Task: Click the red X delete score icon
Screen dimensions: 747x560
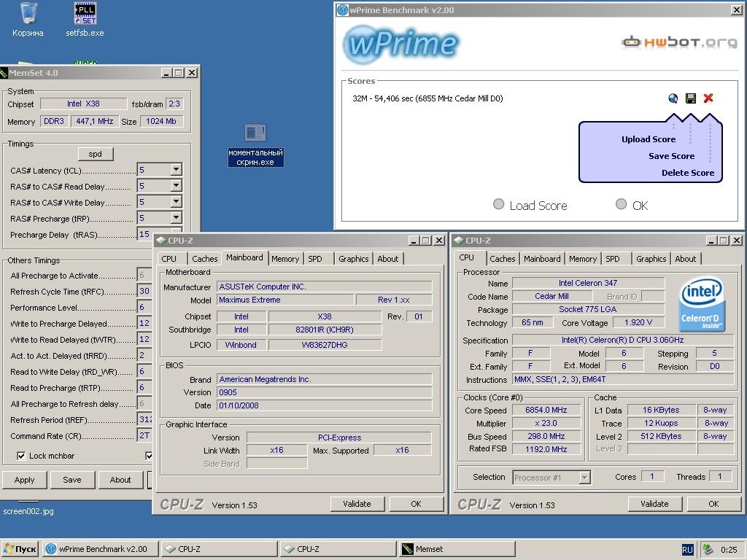Action: pos(708,98)
